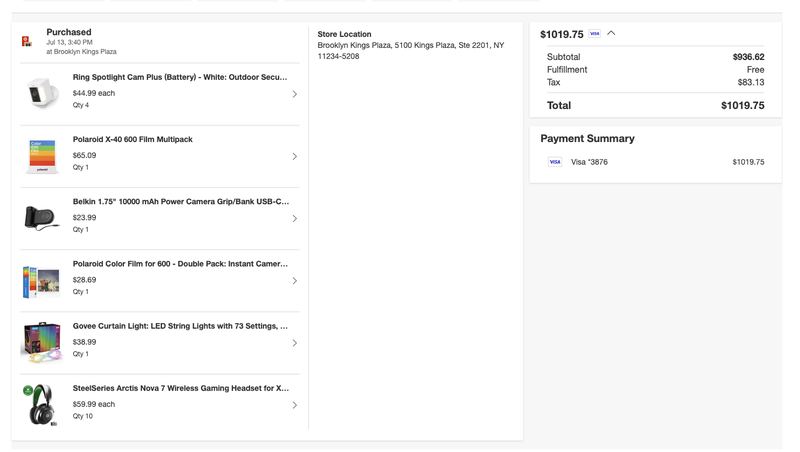
Task: Open SteelSeries Arctis Nova 7 headset arrow
Action: tap(294, 405)
